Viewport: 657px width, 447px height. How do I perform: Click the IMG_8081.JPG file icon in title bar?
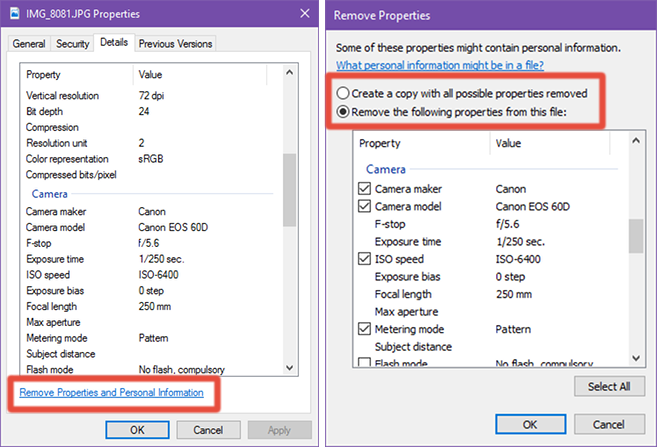click(16, 14)
